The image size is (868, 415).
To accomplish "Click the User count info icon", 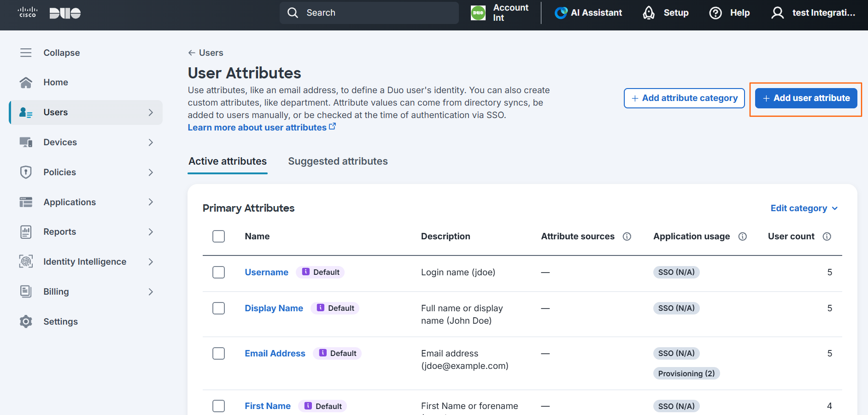I will (827, 237).
